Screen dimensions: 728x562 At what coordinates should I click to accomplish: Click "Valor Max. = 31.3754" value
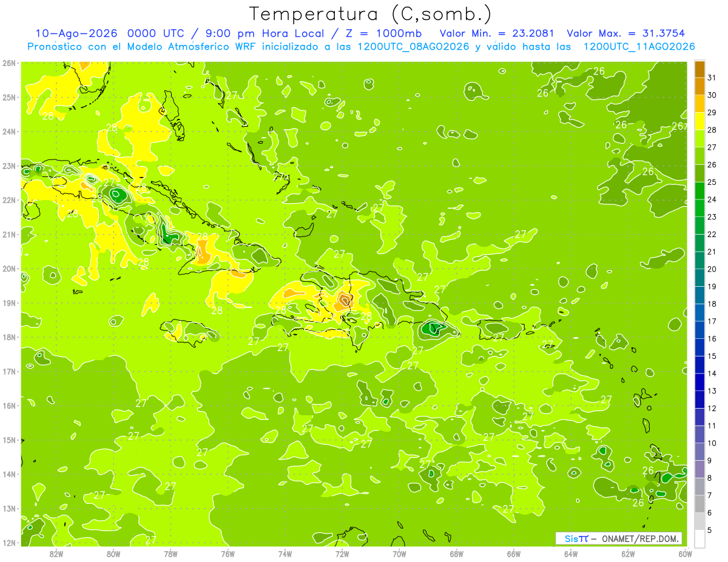(x=627, y=33)
